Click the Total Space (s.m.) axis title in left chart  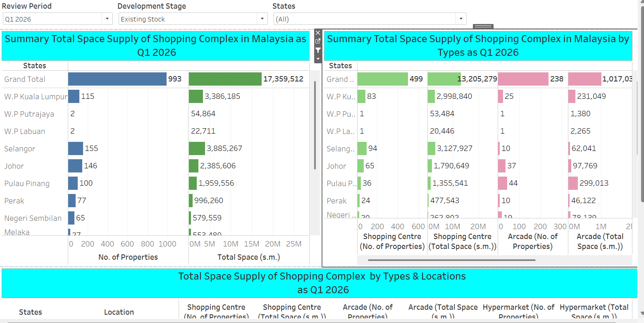pos(249,257)
